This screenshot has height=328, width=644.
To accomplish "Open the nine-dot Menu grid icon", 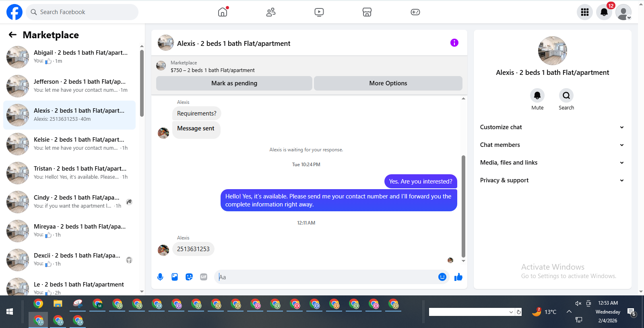I will pyautogui.click(x=585, y=12).
